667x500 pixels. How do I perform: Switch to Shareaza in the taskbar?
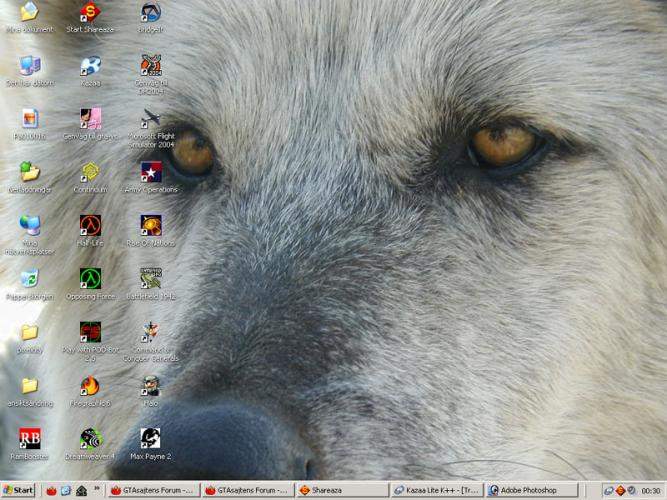click(x=342, y=491)
